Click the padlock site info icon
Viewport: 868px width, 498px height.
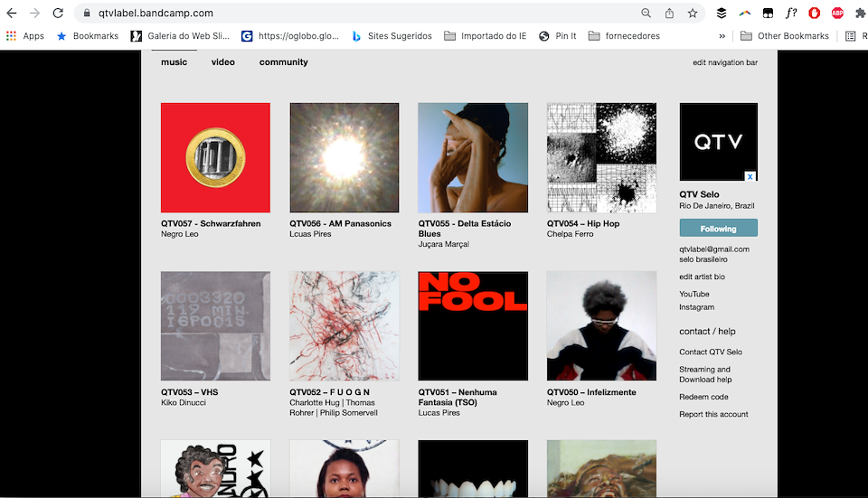pyautogui.click(x=87, y=14)
